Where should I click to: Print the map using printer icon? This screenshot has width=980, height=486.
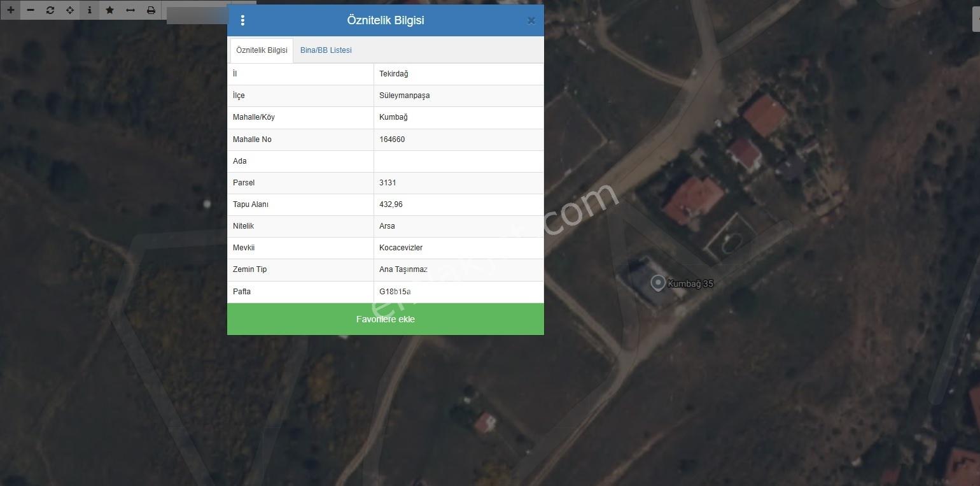pyautogui.click(x=151, y=10)
